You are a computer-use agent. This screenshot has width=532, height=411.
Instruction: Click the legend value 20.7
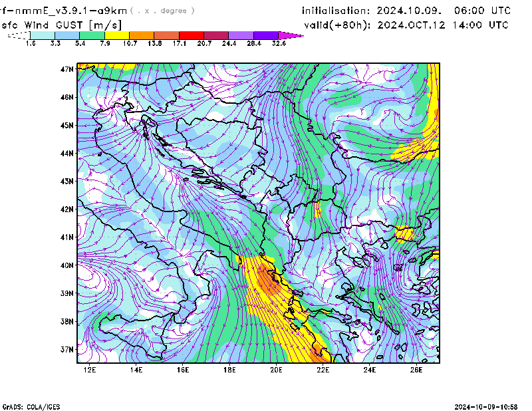pos(204,43)
